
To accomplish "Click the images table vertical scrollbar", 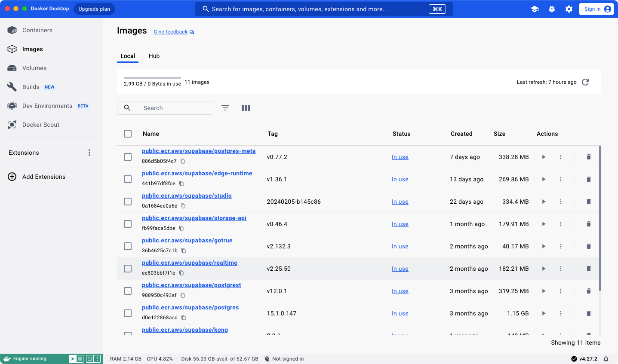I will [600, 218].
